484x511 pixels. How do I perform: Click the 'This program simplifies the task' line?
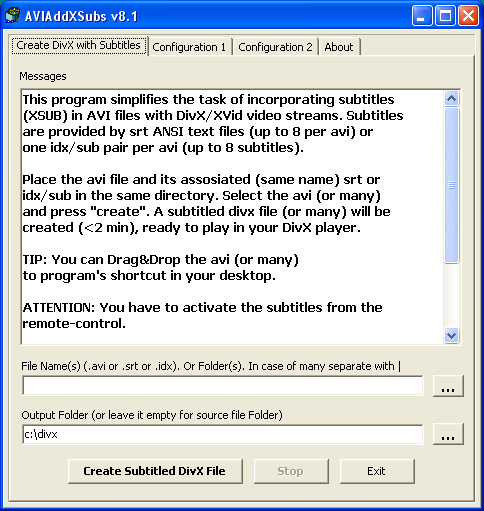(x=208, y=99)
